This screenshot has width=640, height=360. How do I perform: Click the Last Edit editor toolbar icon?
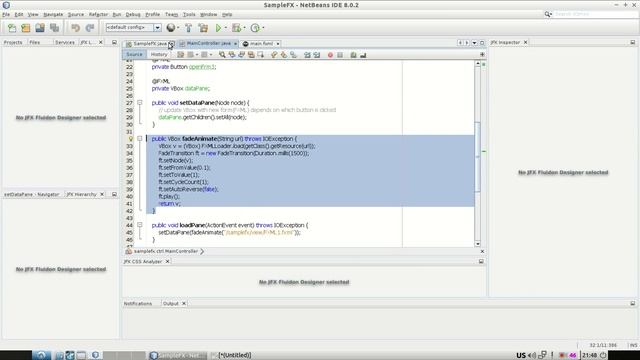180,55
